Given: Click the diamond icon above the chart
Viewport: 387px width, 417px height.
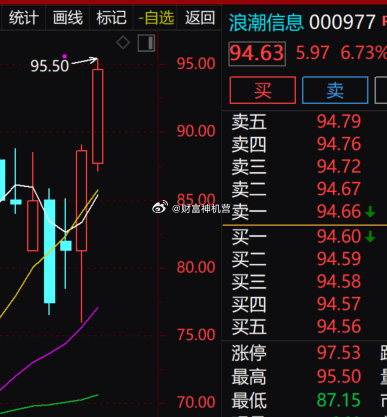Looking at the screenshot, I should (123, 43).
